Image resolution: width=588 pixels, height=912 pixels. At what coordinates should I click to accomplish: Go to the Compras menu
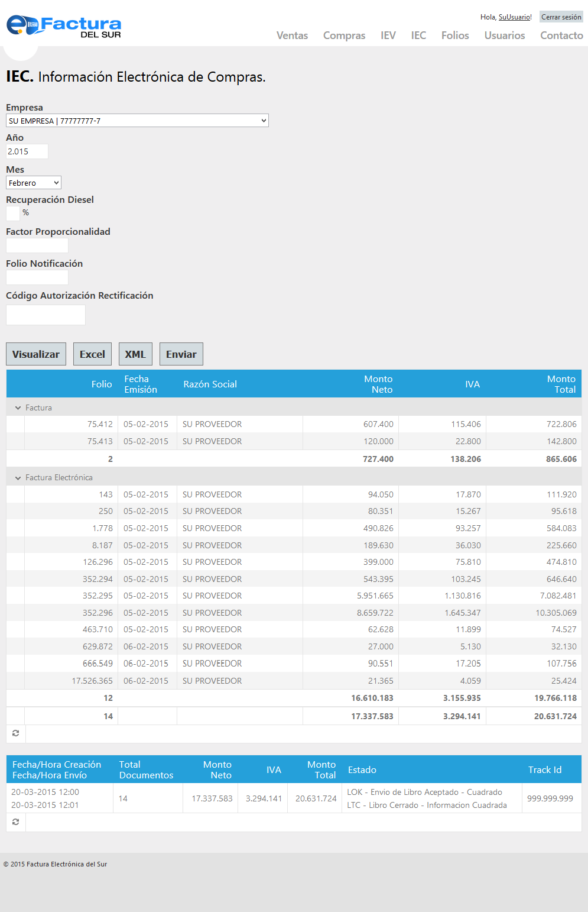344,35
